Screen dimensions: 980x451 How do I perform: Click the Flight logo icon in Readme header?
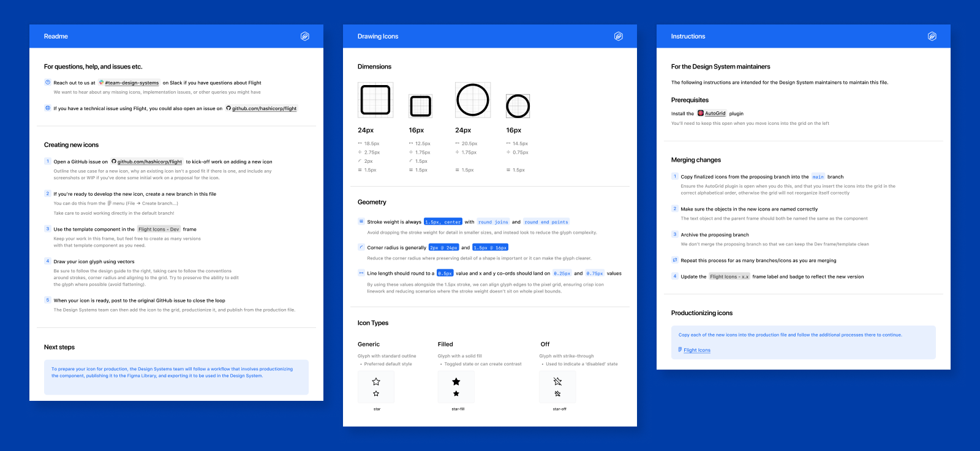coord(304,36)
